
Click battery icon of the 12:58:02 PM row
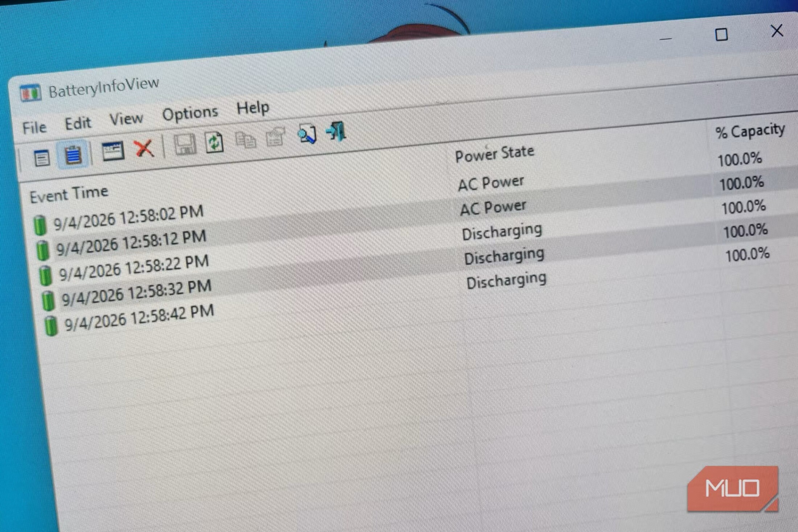(x=40, y=225)
